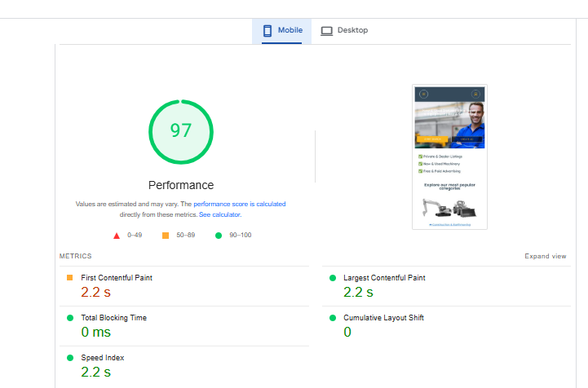Click the green dot beside Largest Contentful Paint

coord(333,278)
